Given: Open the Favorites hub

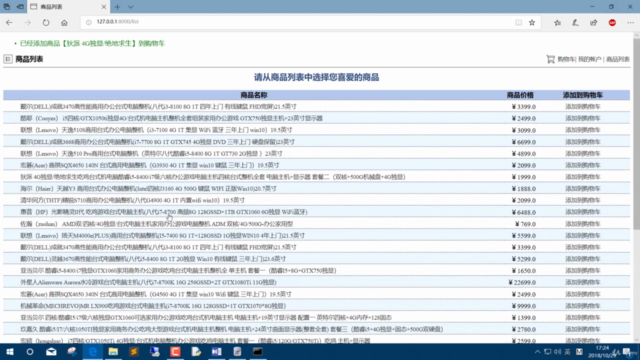Looking at the screenshot, I should 558,23.
